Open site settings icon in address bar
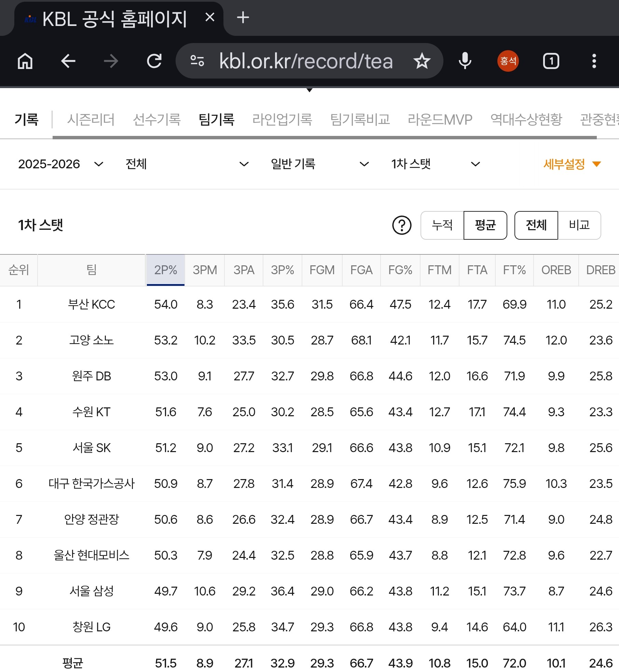This screenshot has height=672, width=619. 197,61
